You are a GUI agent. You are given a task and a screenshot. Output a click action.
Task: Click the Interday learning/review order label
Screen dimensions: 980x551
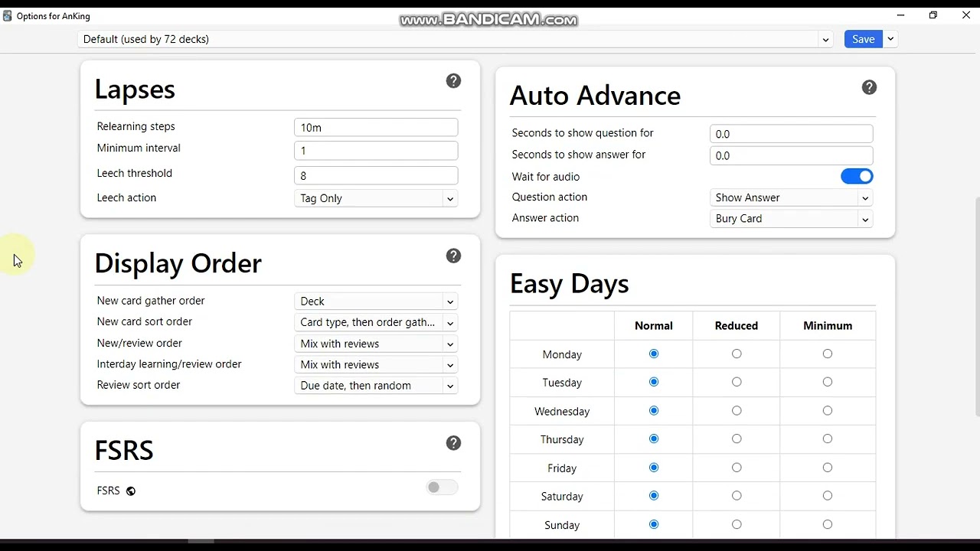(x=169, y=364)
